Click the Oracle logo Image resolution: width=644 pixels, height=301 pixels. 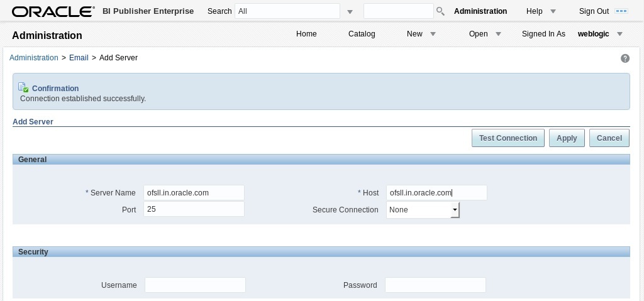[53, 11]
